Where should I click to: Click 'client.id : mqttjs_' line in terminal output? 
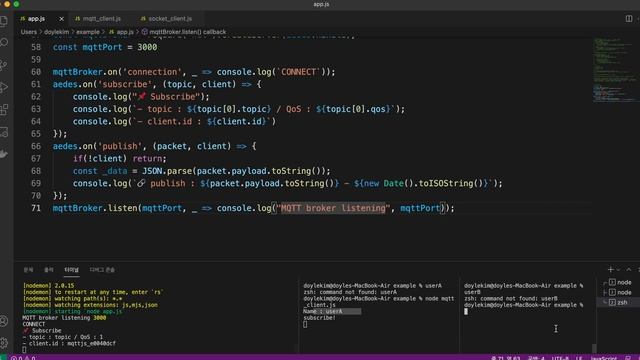(69, 343)
